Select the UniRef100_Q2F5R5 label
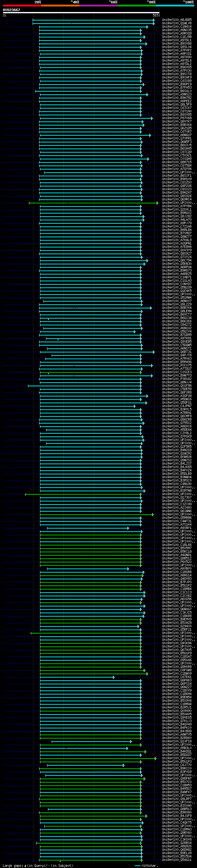197x868 pixels. [177, 446]
